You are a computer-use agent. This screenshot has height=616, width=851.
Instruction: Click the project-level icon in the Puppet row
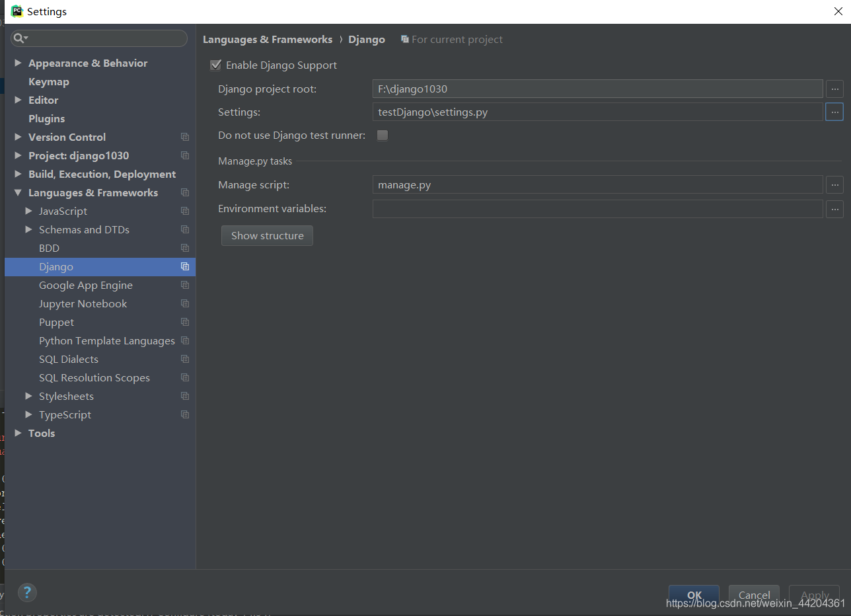[185, 322]
